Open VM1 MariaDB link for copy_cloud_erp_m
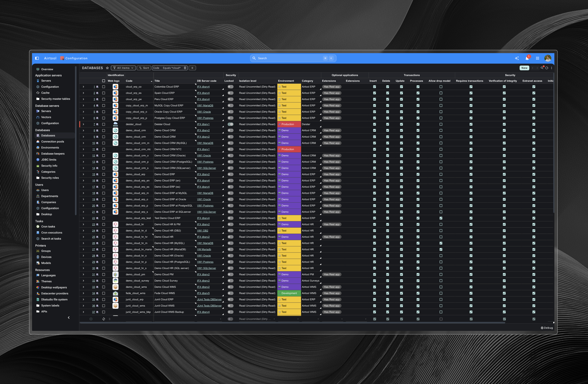Screen dimensions: 588x384 pyautogui.click(x=205, y=106)
